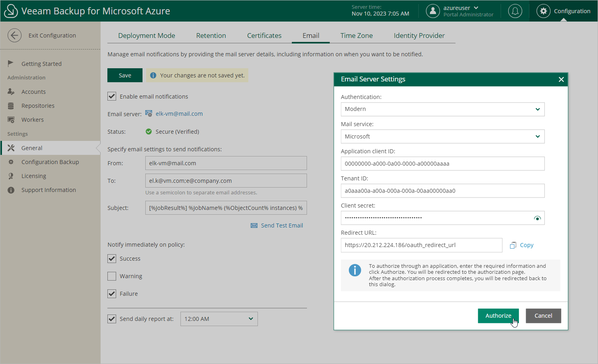Click the Exit Configuration back arrow

[x=14, y=36]
